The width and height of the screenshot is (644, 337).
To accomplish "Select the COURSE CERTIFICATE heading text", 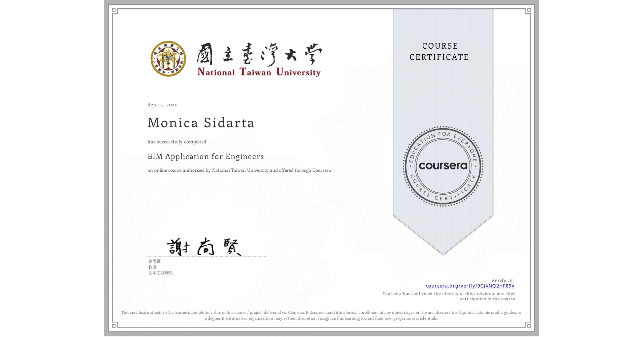I will (x=439, y=52).
